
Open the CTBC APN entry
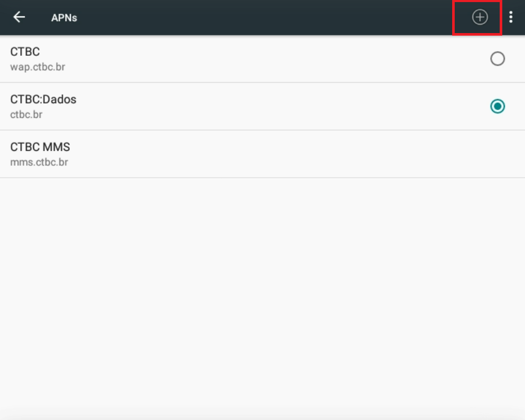262,59
